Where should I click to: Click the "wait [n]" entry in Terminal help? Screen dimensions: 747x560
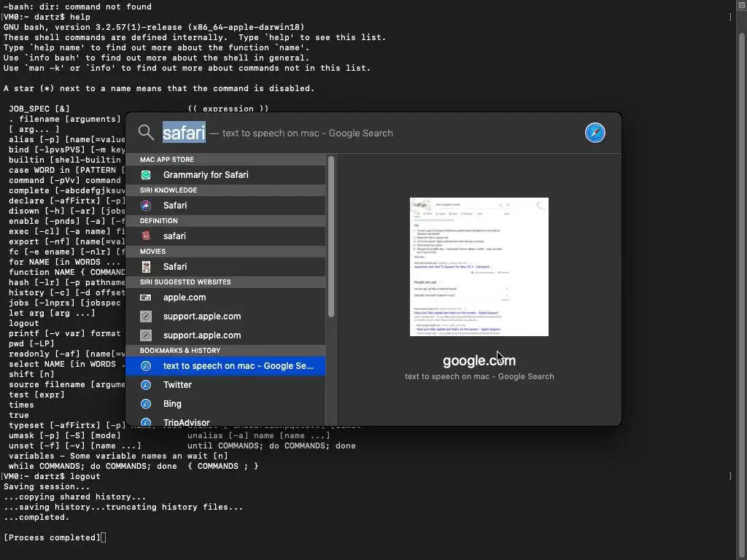click(x=208, y=456)
